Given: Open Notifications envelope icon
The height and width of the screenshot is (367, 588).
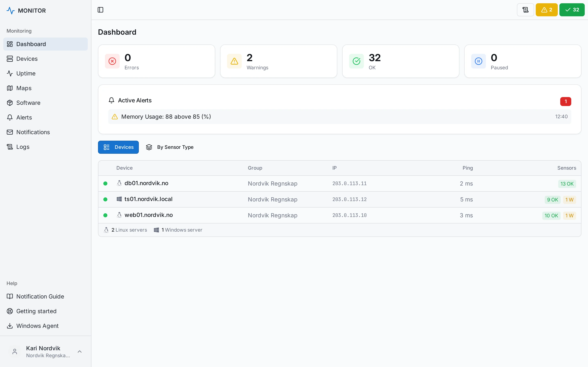Looking at the screenshot, I should (10, 132).
